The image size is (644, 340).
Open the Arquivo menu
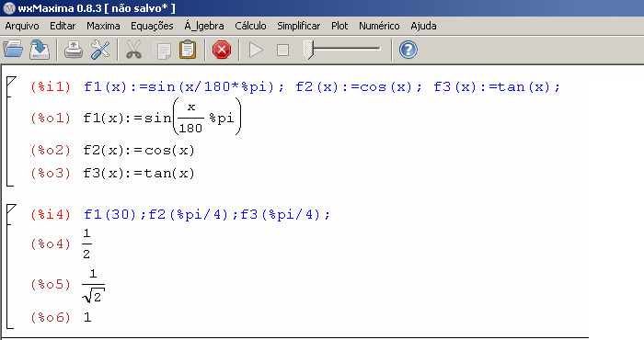(22, 26)
